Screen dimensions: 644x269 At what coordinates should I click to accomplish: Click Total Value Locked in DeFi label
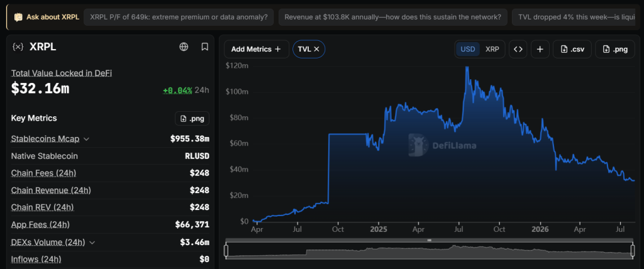click(62, 73)
